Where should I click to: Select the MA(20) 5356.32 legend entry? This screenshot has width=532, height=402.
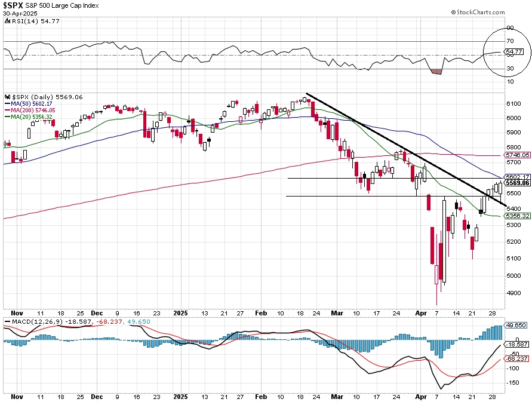[x=29, y=117]
